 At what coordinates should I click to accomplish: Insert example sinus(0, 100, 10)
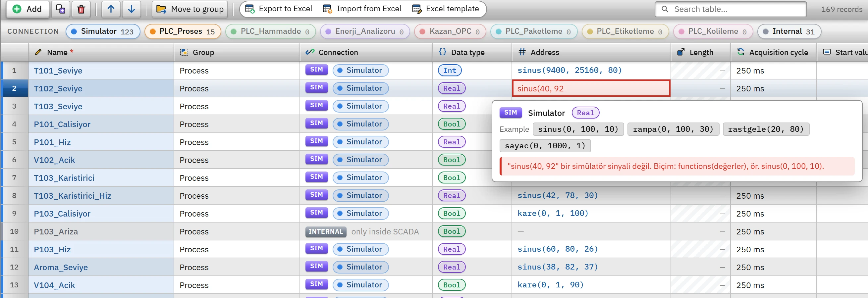pos(578,129)
